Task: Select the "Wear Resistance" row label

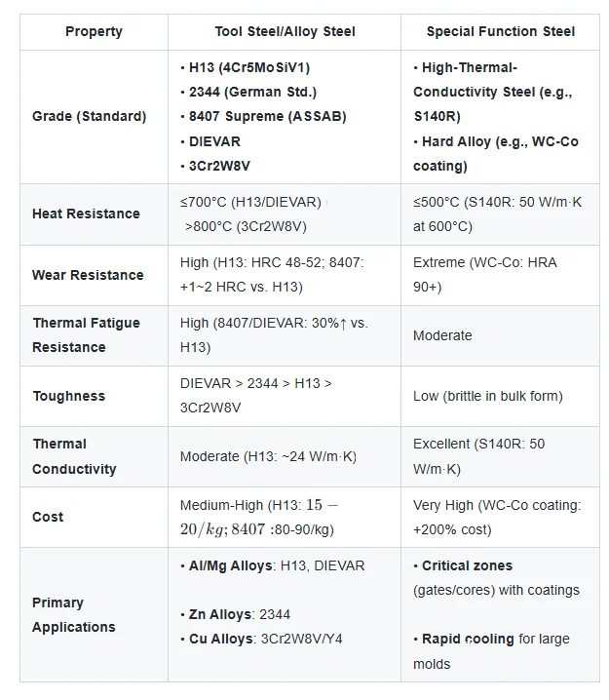Action: pos(88,275)
